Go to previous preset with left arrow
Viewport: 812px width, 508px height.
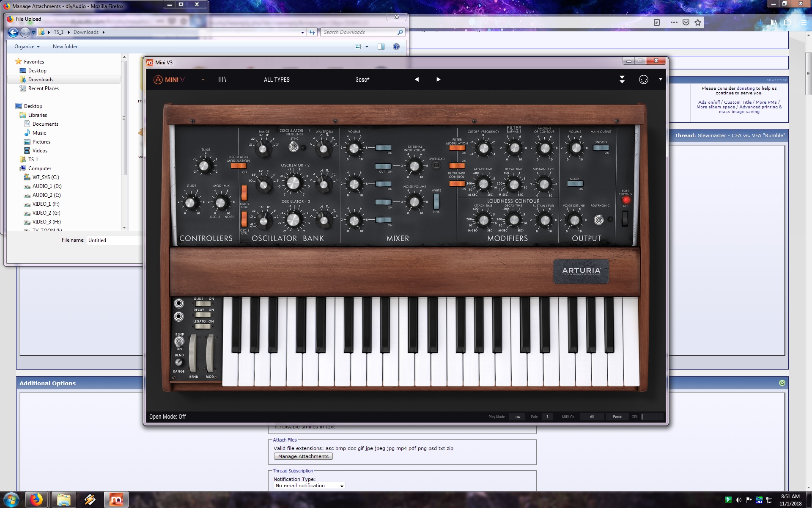pyautogui.click(x=417, y=80)
